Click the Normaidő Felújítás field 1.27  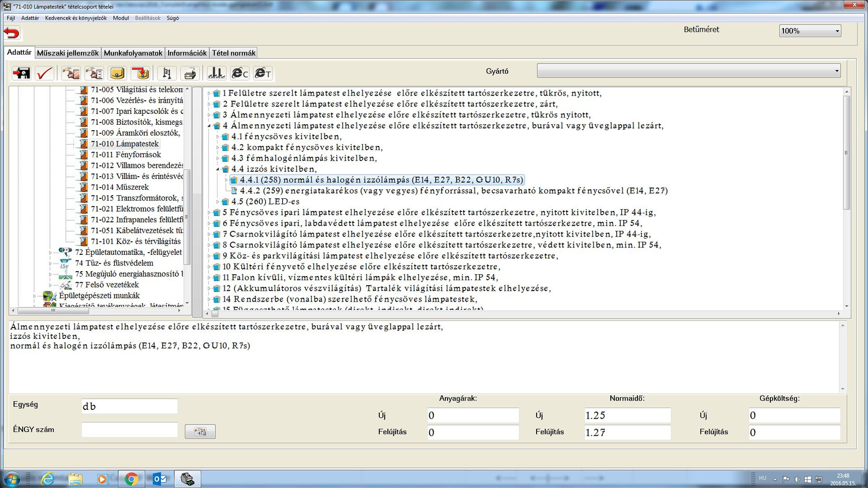point(628,432)
